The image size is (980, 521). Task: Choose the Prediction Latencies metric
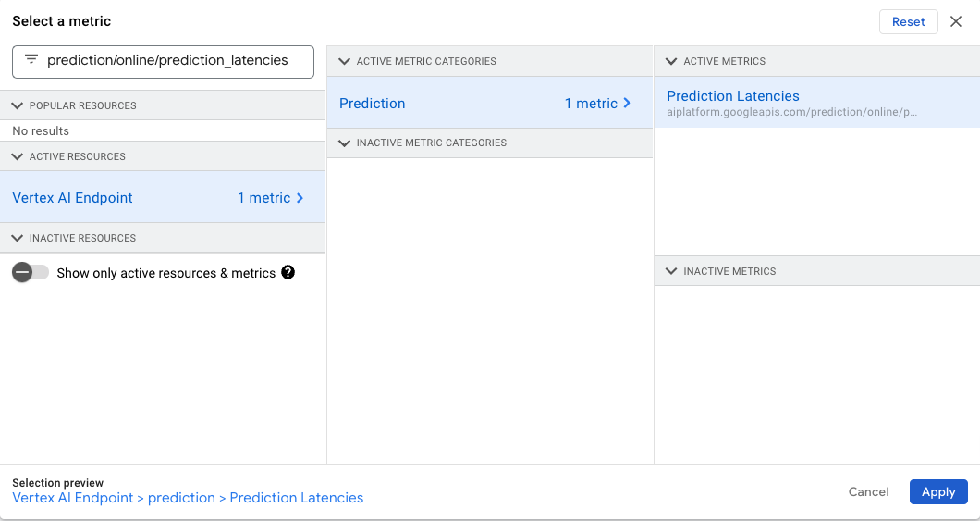tap(733, 96)
